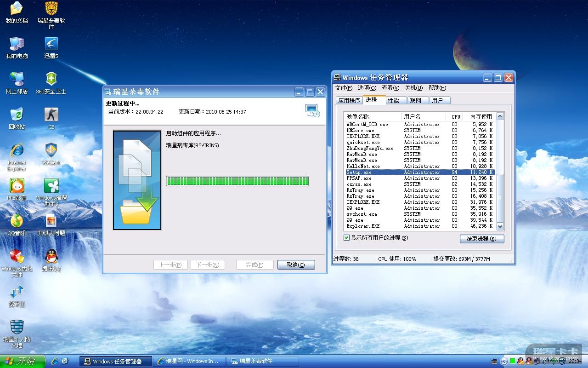Image resolution: width=588 pixels, height=368 pixels.
Task: Open the 迅雷5 desktop icon
Action: coord(51,44)
